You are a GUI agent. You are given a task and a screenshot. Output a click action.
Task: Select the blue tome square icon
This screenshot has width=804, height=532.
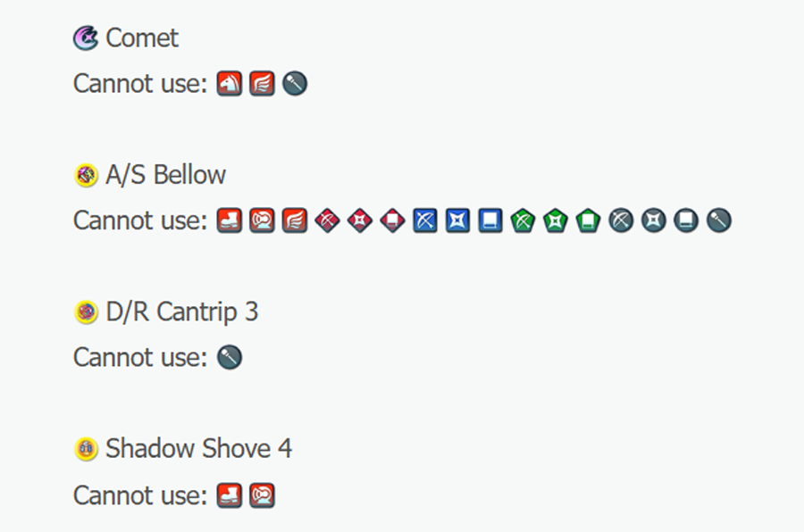pos(490,220)
